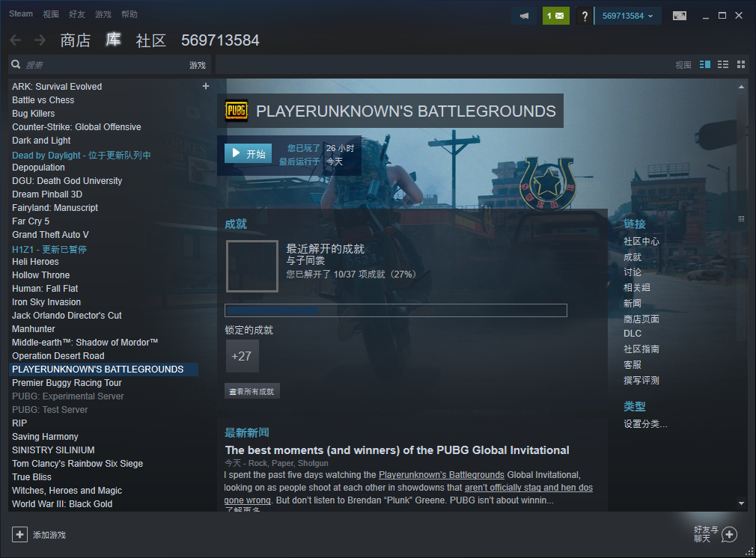Open the 客服 link
This screenshot has width=756, height=558.
coord(632,365)
